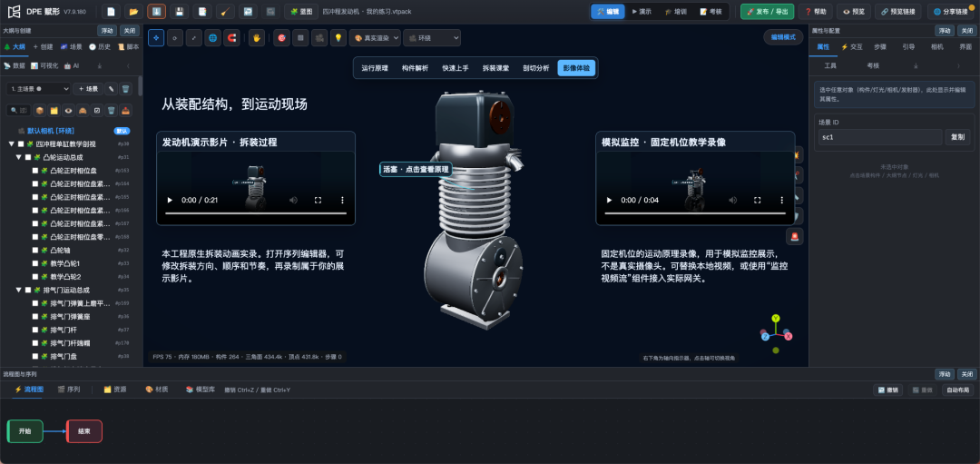Check the box for 排气门杆
The height and width of the screenshot is (464, 980).
pyautogui.click(x=35, y=330)
